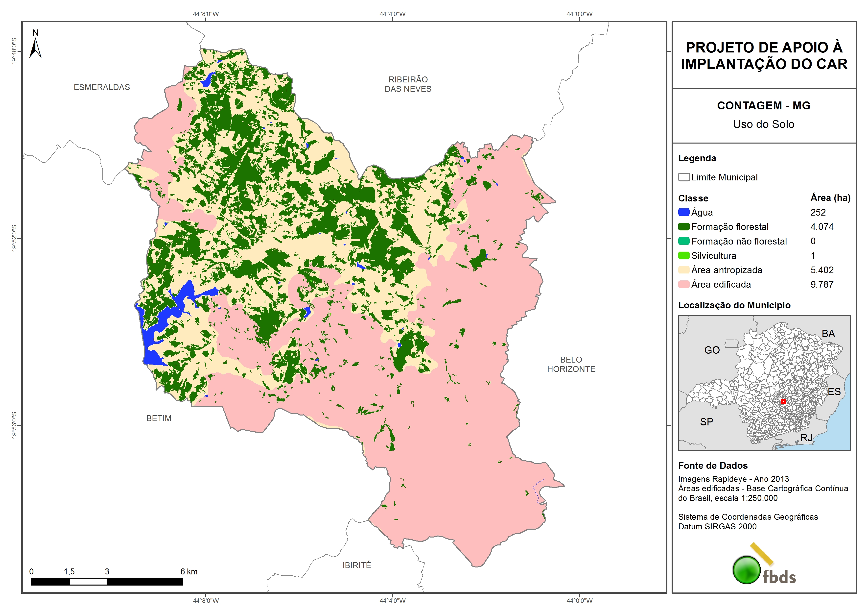
Task: Click the Localização do Município inset map
Action: [x=764, y=382]
